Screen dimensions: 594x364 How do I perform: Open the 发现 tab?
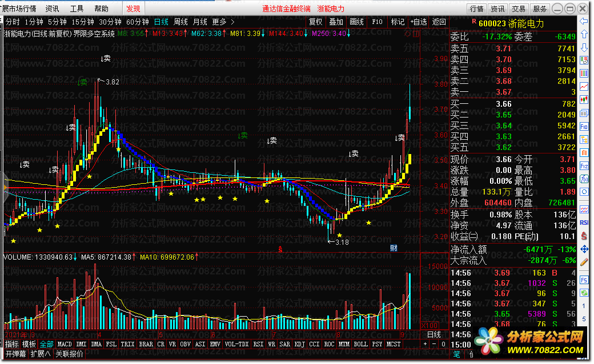coord(133,9)
